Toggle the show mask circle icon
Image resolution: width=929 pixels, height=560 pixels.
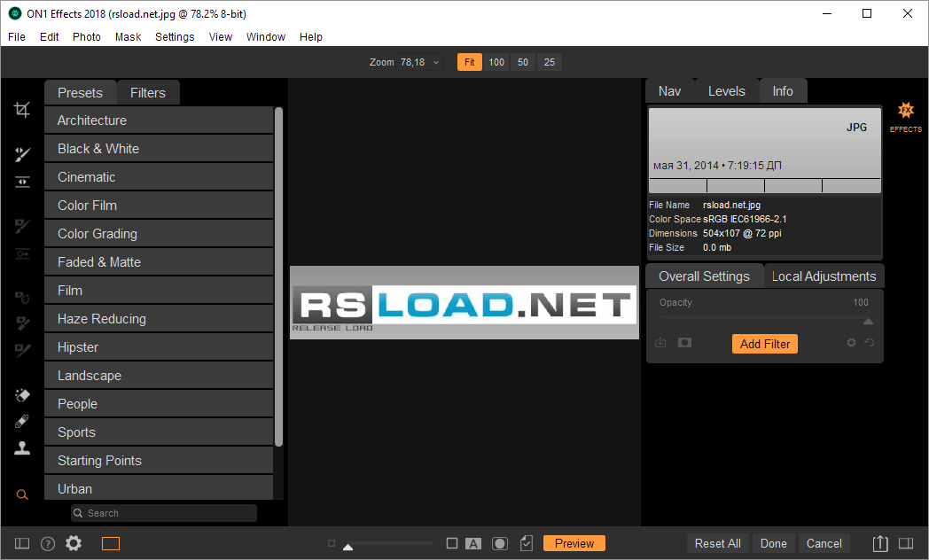(500, 543)
